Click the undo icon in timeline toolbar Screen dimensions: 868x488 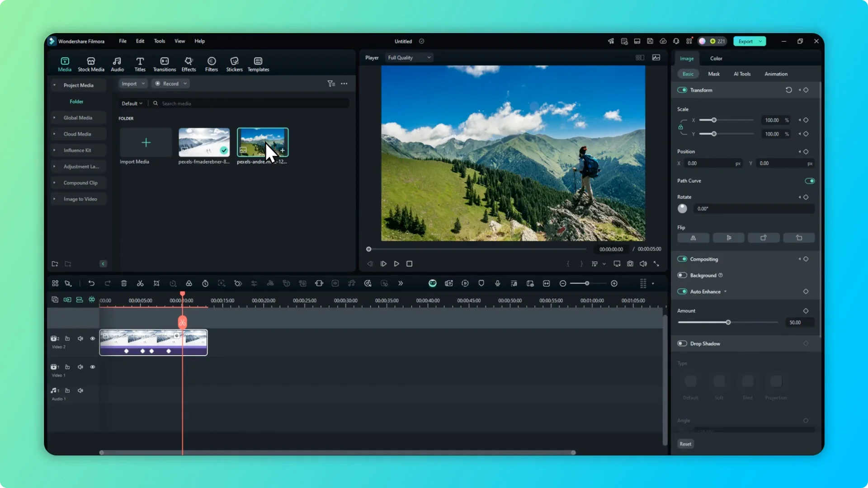coord(91,283)
